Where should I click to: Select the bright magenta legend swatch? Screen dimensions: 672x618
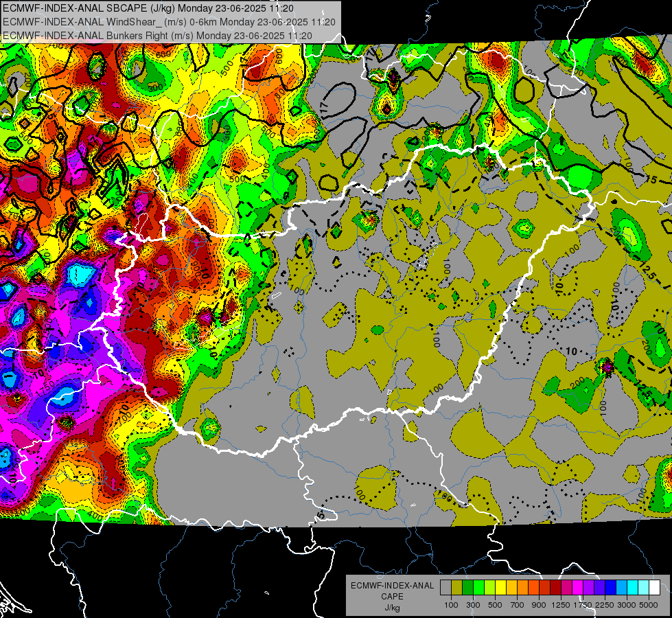tap(578, 588)
